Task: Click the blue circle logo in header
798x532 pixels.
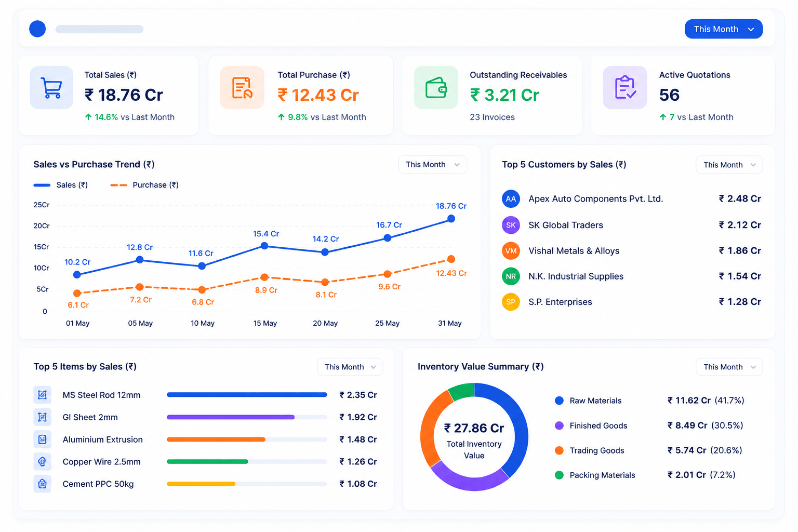Action: pos(37,29)
